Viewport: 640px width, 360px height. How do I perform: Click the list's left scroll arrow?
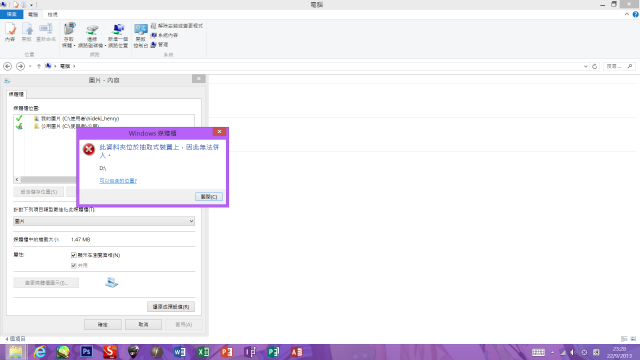(17, 180)
